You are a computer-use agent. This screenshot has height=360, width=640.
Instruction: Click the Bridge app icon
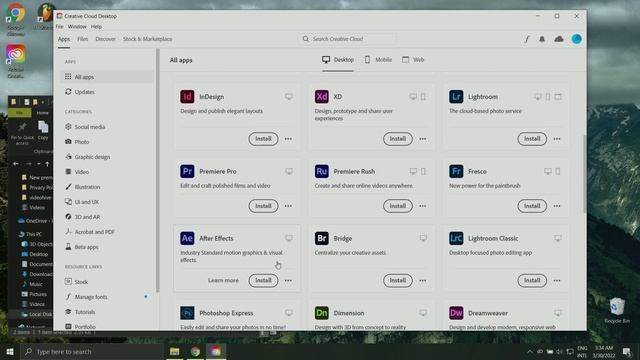click(x=322, y=238)
